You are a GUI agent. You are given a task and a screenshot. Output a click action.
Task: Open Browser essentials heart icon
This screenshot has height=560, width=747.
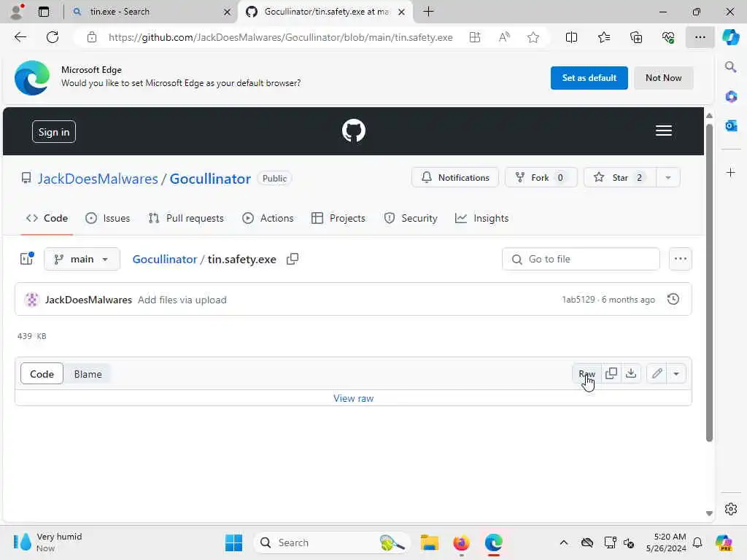[668, 37]
